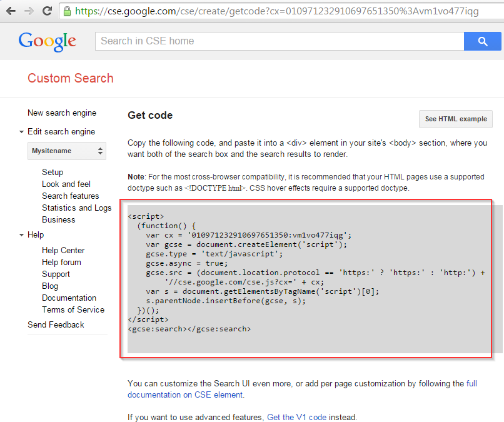Screen dimensions: 504x422
Task: Open Search features
Action: point(71,196)
